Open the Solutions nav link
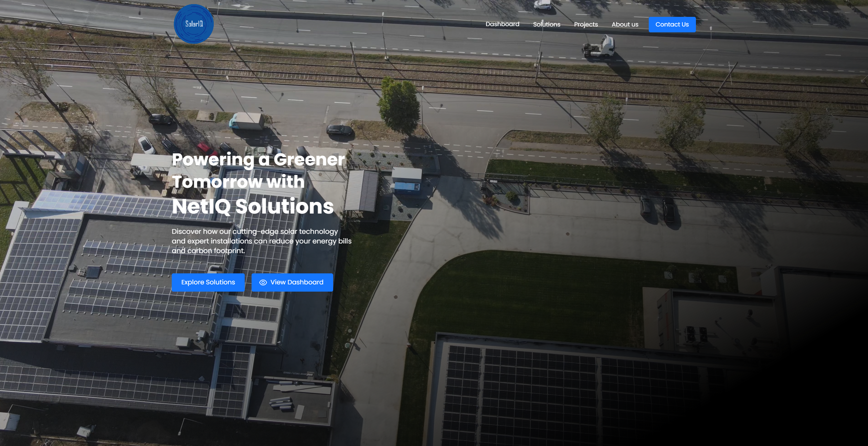Viewport: 868px width, 446px height. [547, 24]
